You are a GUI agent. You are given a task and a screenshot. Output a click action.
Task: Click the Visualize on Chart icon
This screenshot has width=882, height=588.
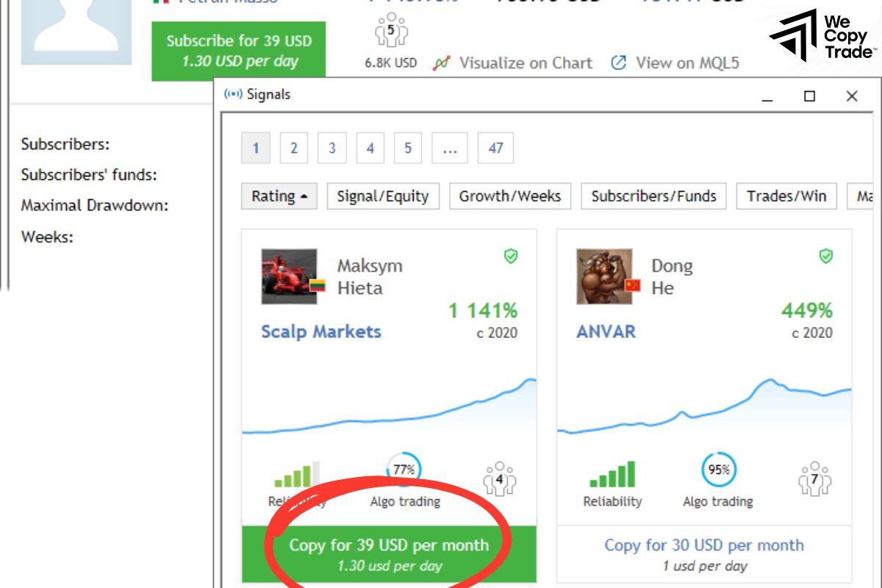pos(441,63)
